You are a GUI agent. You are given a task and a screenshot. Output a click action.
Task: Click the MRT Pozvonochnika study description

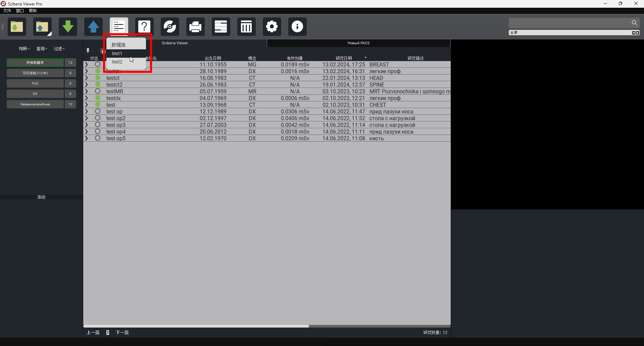[x=410, y=91]
